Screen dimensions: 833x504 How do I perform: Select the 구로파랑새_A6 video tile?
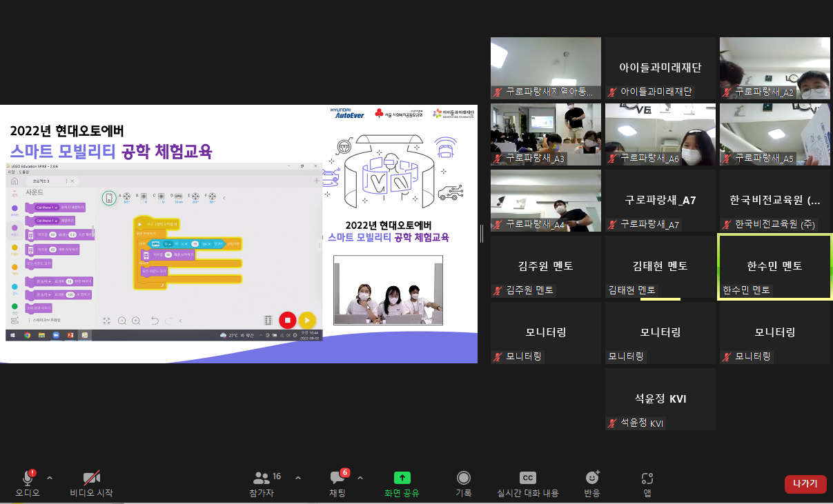[660, 134]
